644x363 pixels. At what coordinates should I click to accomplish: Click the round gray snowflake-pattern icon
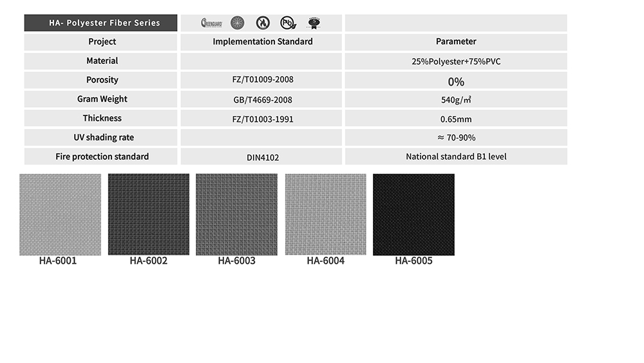pos(237,23)
